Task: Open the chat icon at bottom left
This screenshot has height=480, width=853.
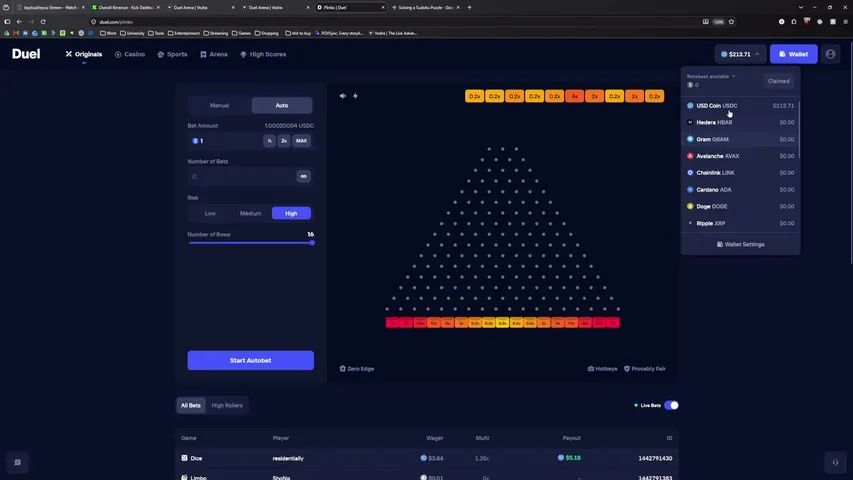Action: click(x=17, y=462)
